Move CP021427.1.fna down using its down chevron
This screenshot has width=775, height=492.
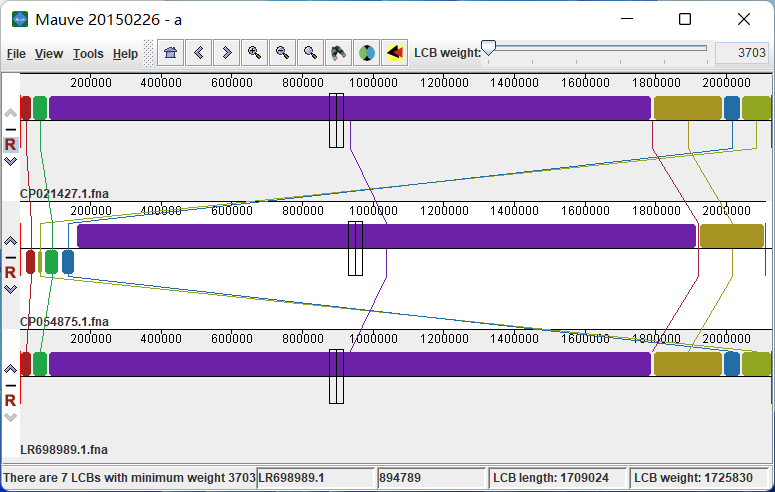pyautogui.click(x=10, y=160)
